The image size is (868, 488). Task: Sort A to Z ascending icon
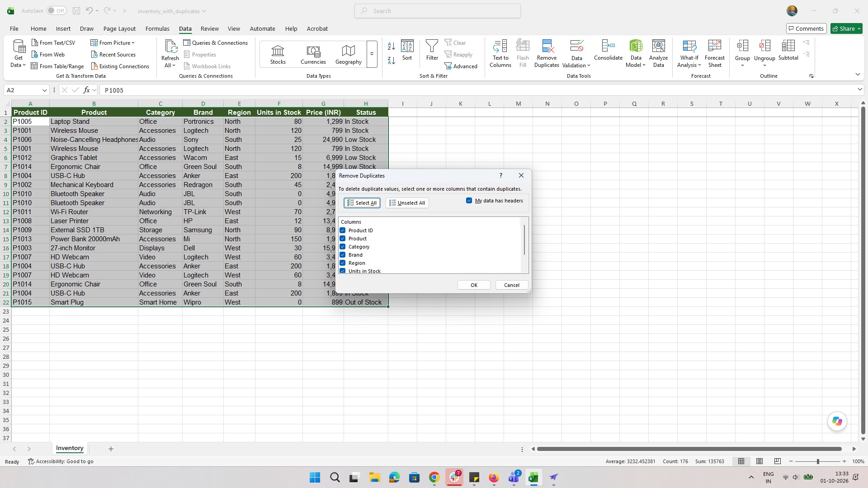click(x=392, y=46)
